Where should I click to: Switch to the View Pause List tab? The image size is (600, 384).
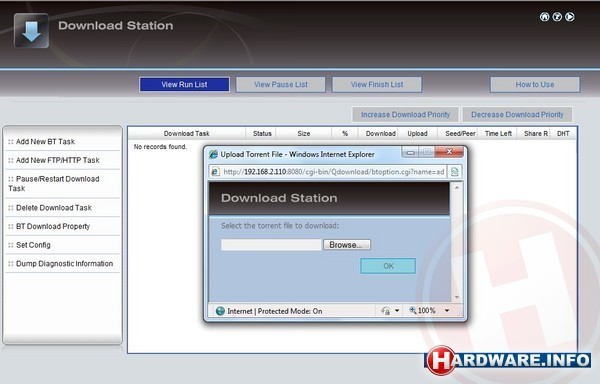click(x=280, y=85)
